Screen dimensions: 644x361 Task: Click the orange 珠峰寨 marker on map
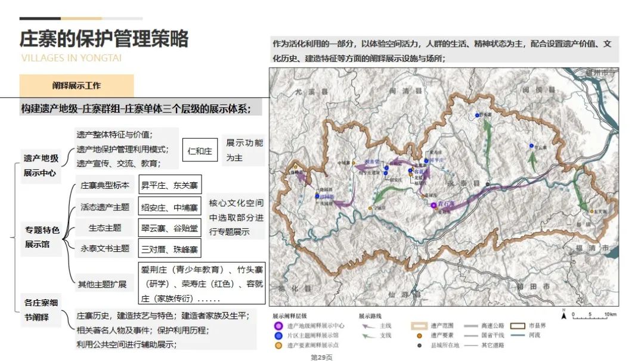click(295, 166)
